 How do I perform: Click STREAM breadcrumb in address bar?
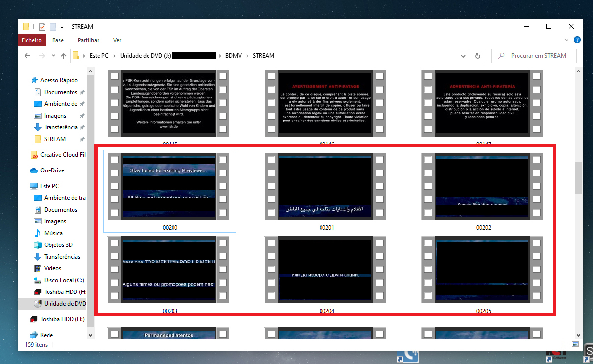[x=264, y=56]
